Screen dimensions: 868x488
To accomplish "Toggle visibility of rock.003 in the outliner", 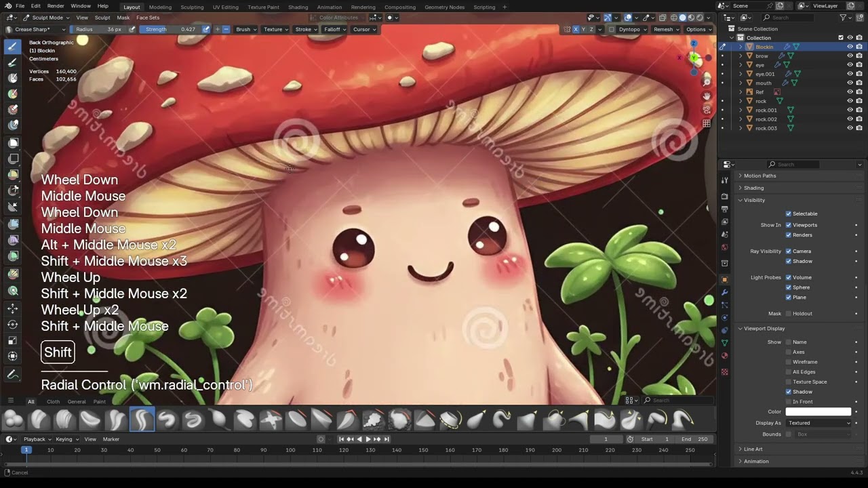I will click(x=850, y=128).
